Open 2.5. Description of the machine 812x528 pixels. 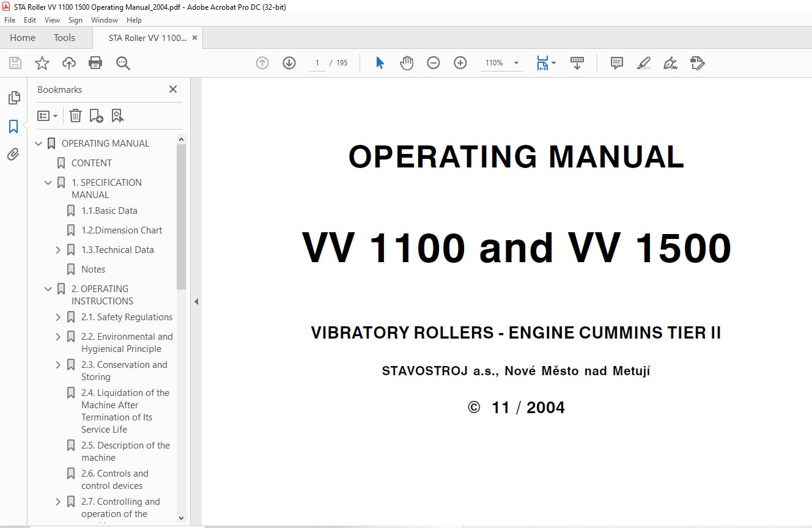click(x=125, y=452)
